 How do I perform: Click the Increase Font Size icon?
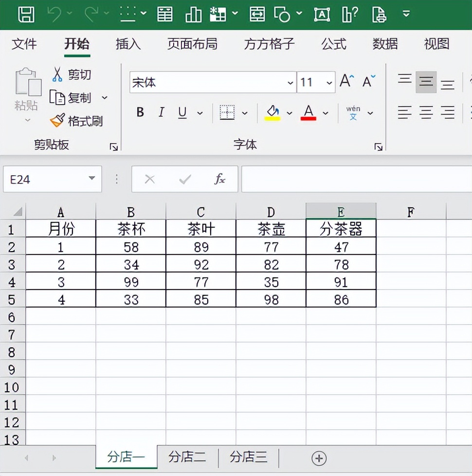(346, 81)
